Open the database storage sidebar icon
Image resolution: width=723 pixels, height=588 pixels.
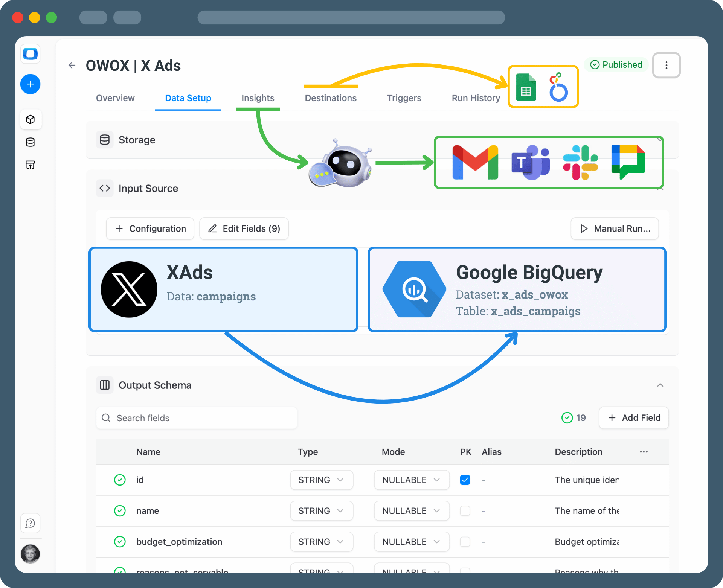click(x=31, y=142)
